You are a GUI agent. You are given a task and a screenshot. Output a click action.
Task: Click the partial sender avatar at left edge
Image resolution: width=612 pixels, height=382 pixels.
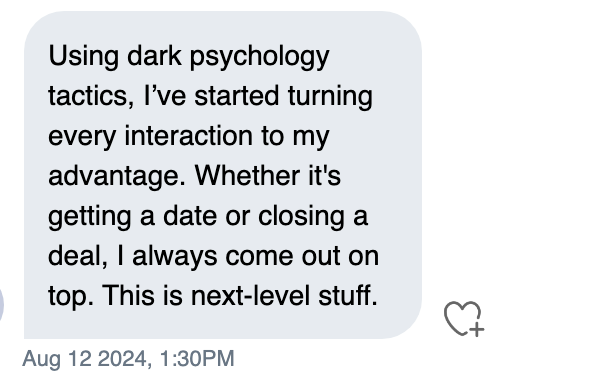pos(2,305)
